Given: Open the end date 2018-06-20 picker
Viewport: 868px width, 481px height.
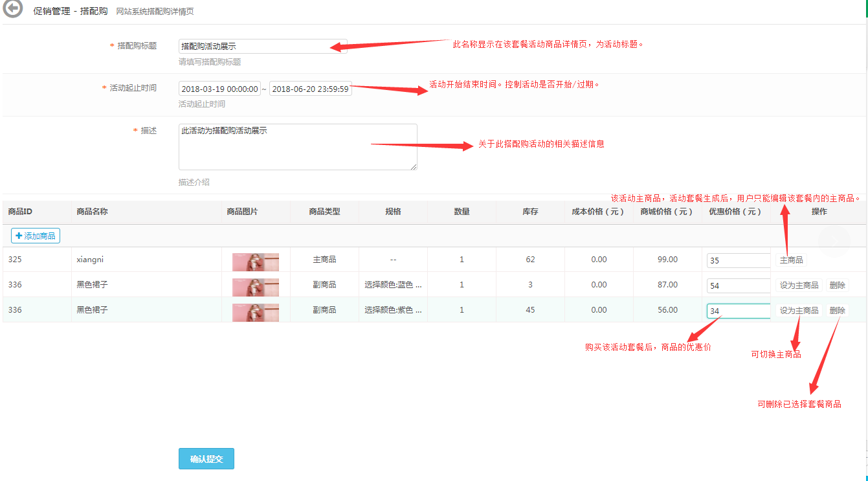Looking at the screenshot, I should [x=310, y=89].
